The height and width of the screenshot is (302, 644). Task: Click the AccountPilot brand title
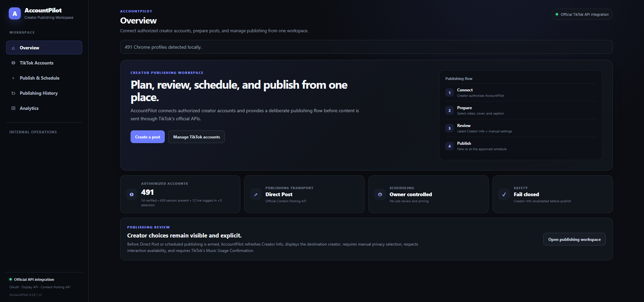(43, 10)
